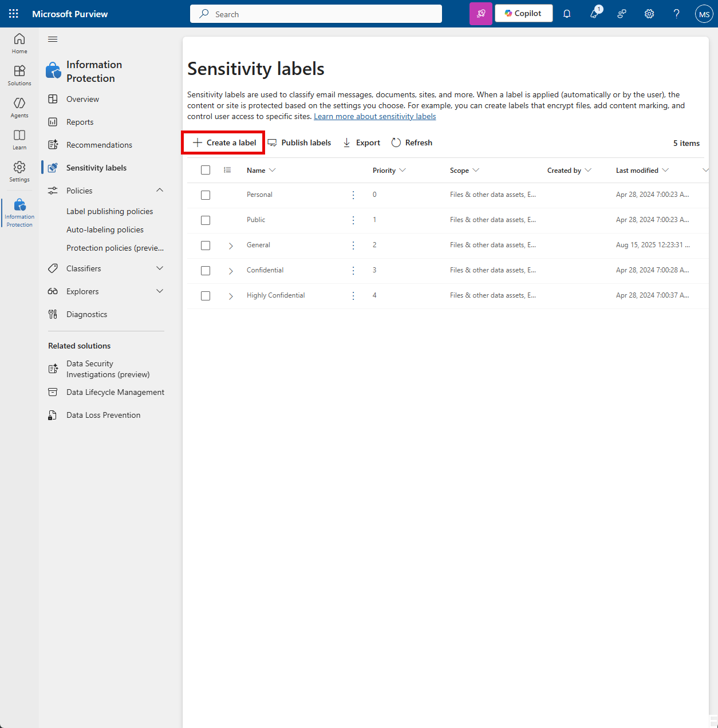
Task: Expand the Confidential label row
Action: (231, 270)
